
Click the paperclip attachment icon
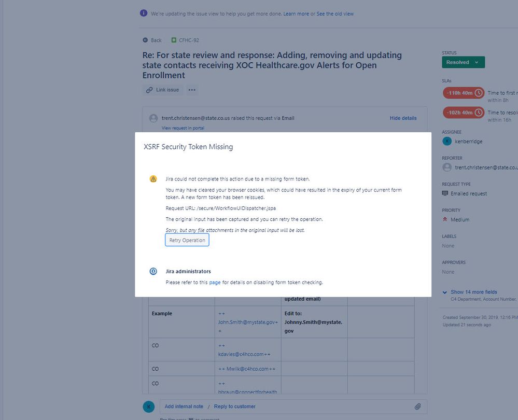click(418, 407)
